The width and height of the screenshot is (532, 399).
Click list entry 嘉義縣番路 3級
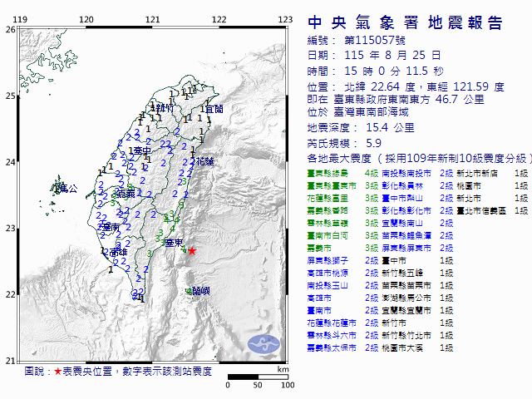pos(342,210)
